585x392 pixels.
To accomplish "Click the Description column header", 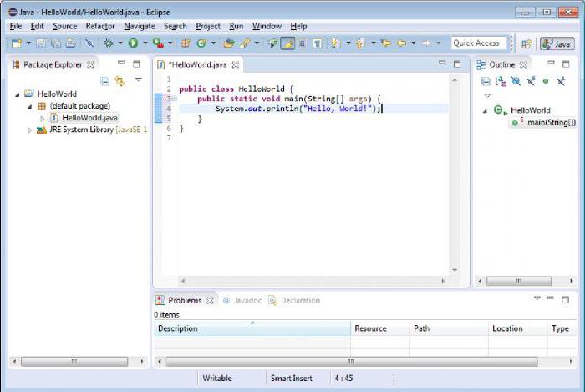I will coord(178,328).
